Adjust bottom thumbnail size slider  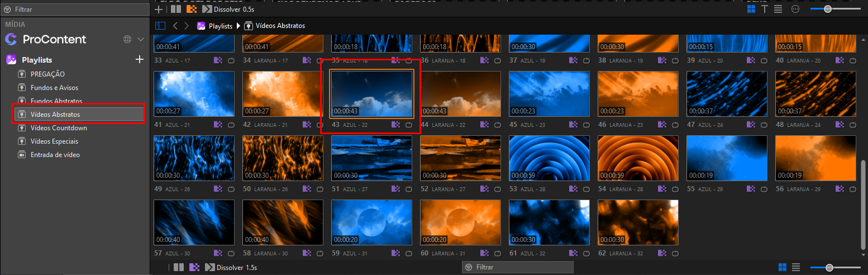(x=829, y=267)
